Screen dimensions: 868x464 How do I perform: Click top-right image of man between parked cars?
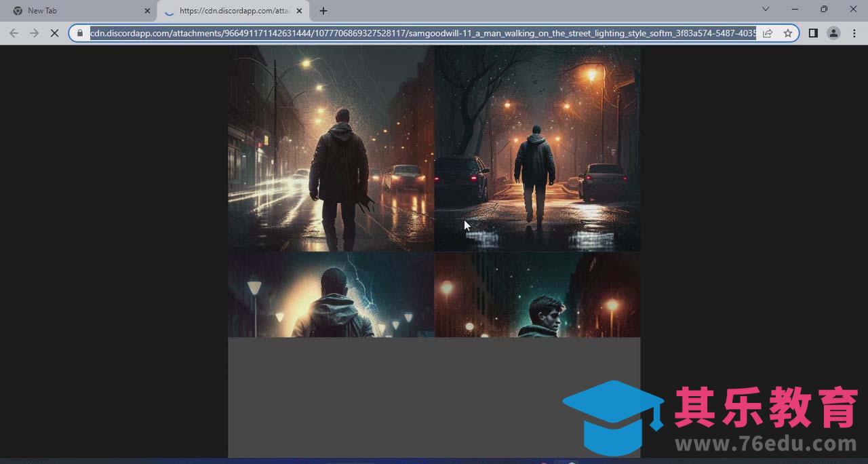537,149
